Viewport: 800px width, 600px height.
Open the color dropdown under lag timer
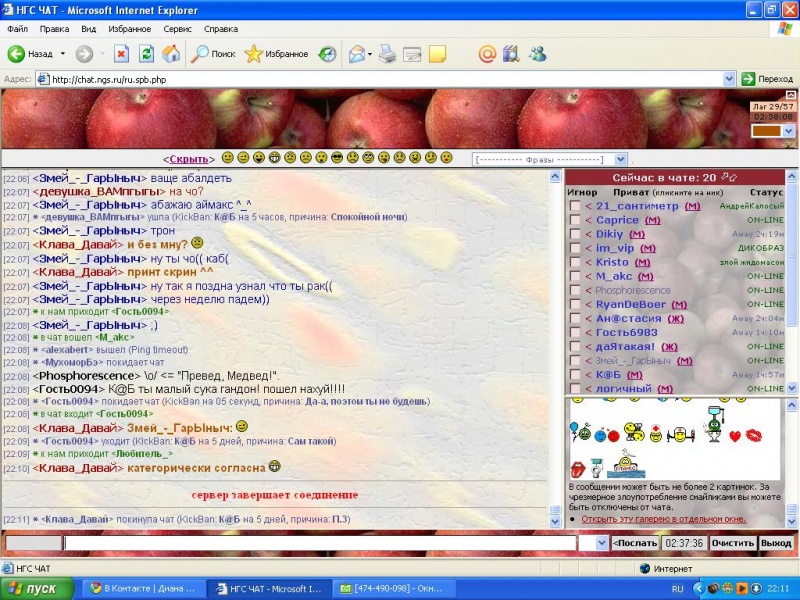(x=788, y=131)
